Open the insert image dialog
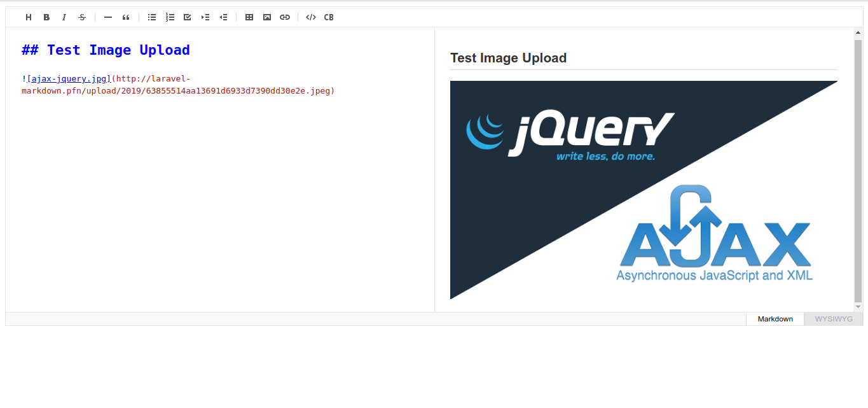The height and width of the screenshot is (408, 868). 267,17
